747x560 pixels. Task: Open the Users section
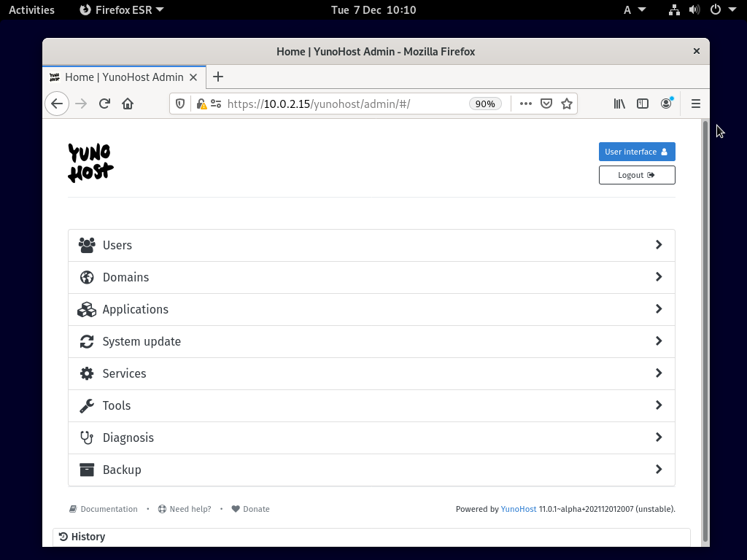(371, 245)
